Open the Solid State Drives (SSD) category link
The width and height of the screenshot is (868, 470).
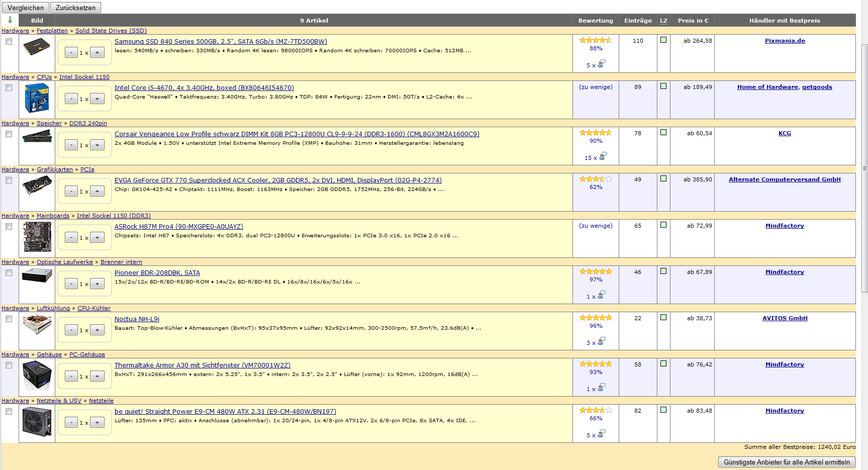(111, 31)
